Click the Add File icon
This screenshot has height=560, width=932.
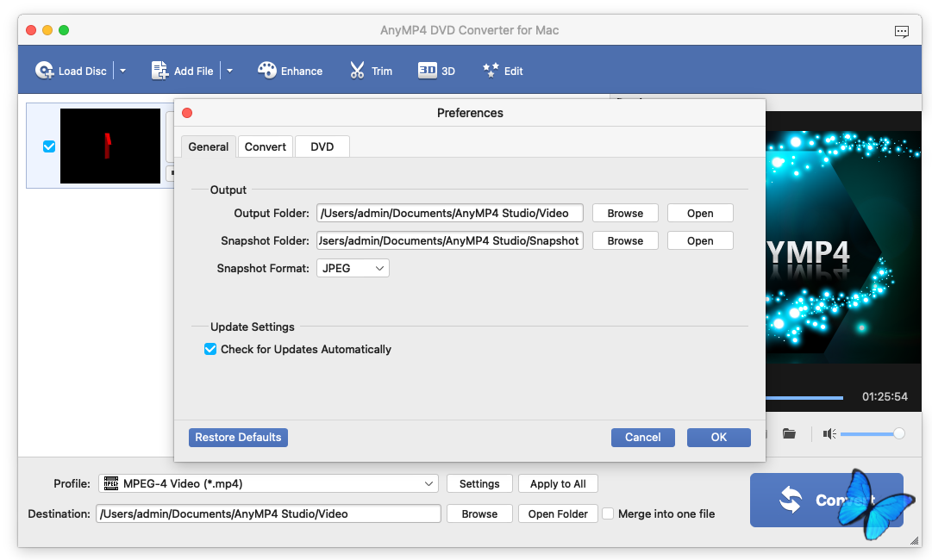(x=160, y=71)
